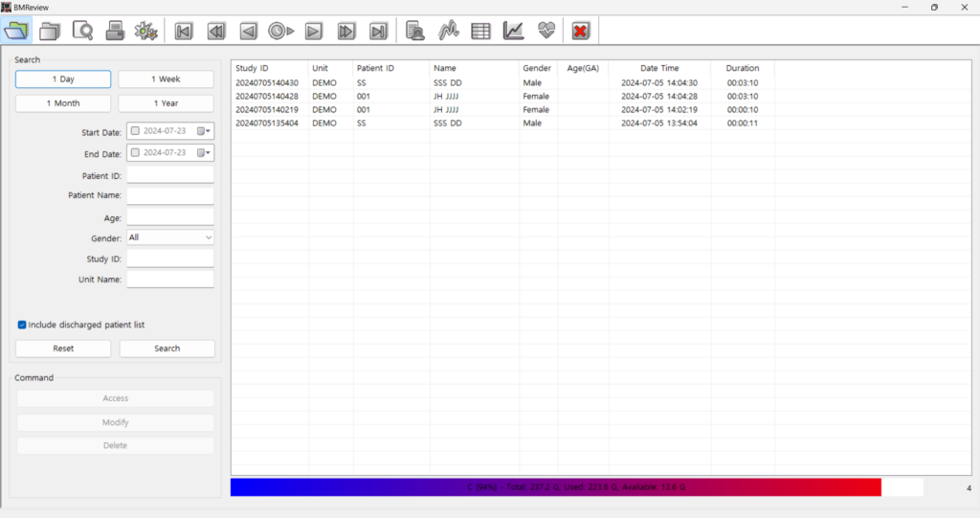The image size is (980, 518).
Task: Select the 1 Day search range
Action: click(x=63, y=79)
